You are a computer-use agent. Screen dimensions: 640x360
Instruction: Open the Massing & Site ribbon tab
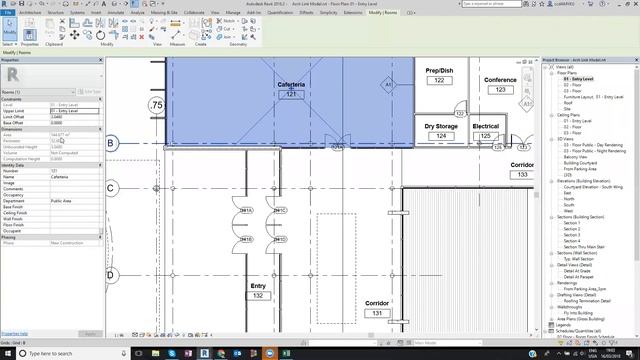(164, 13)
